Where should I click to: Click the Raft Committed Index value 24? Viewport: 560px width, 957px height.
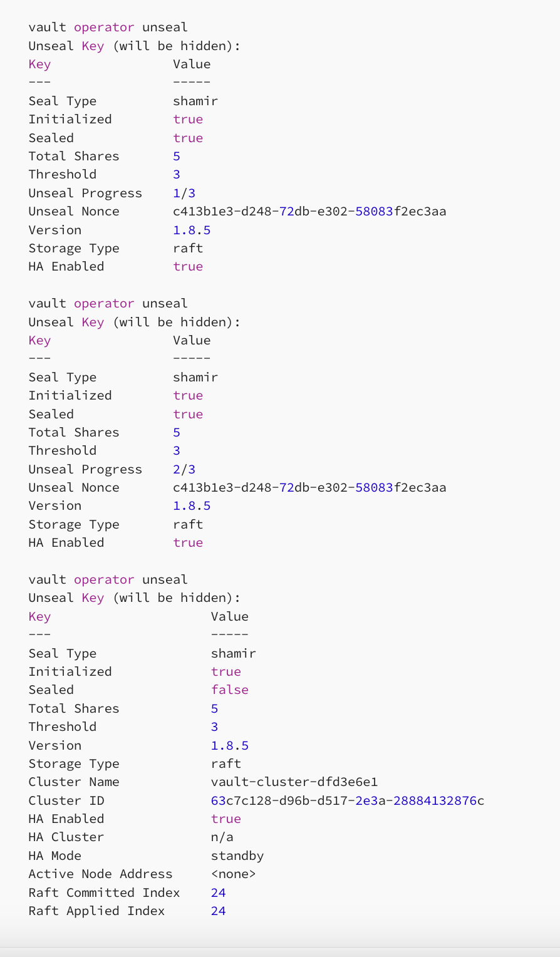(x=218, y=892)
